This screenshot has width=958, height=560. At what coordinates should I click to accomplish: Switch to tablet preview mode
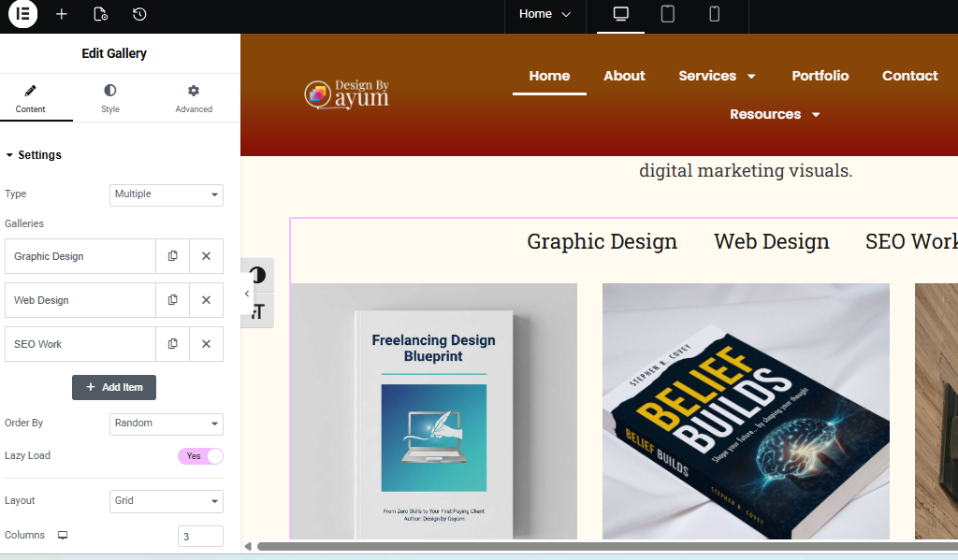tap(668, 14)
